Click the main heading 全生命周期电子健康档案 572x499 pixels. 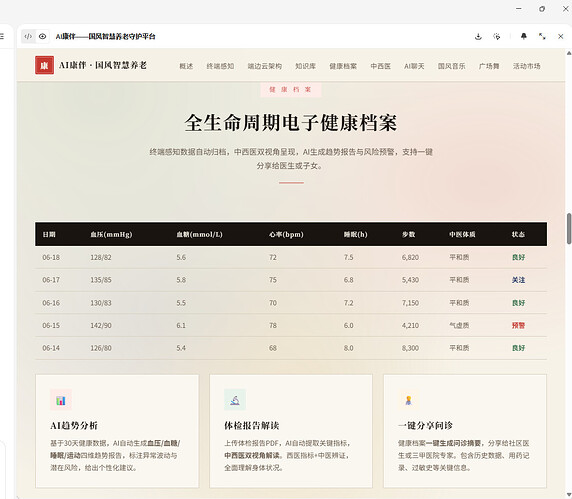click(291, 123)
